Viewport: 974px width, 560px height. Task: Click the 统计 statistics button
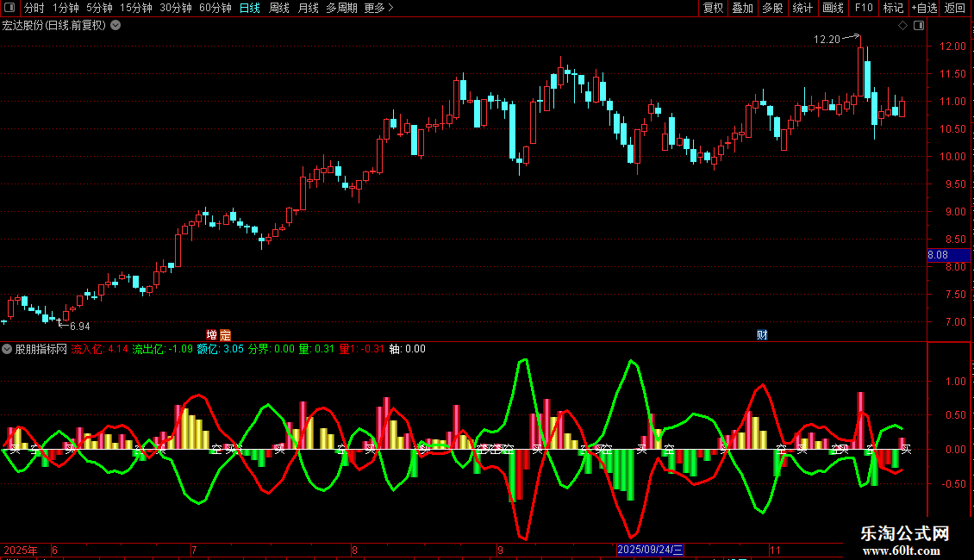pyautogui.click(x=802, y=8)
